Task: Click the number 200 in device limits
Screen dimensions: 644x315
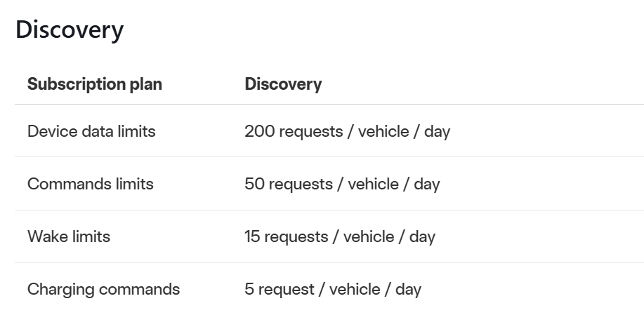Action: coord(260,131)
